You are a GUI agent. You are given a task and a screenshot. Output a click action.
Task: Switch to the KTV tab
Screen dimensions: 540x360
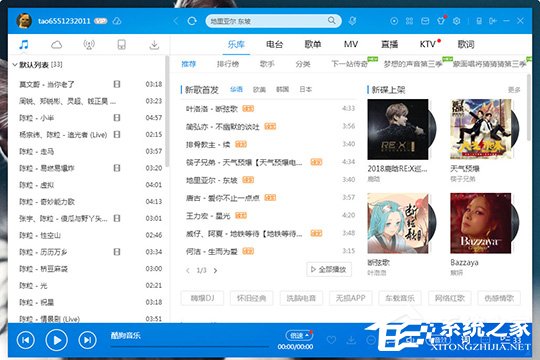[x=428, y=44]
